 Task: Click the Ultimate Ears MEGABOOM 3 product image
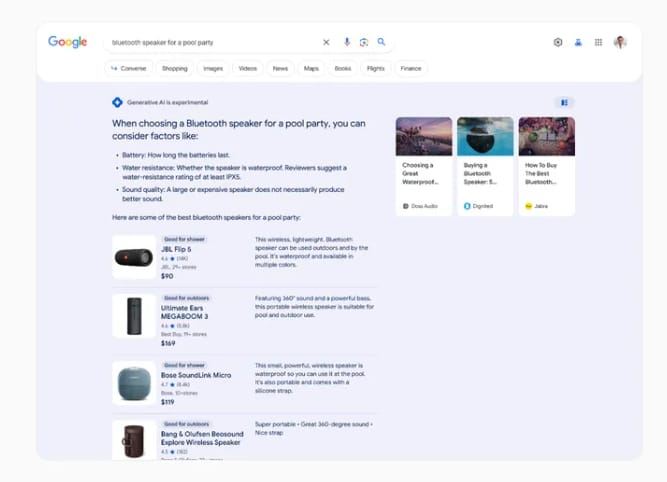[134, 316]
